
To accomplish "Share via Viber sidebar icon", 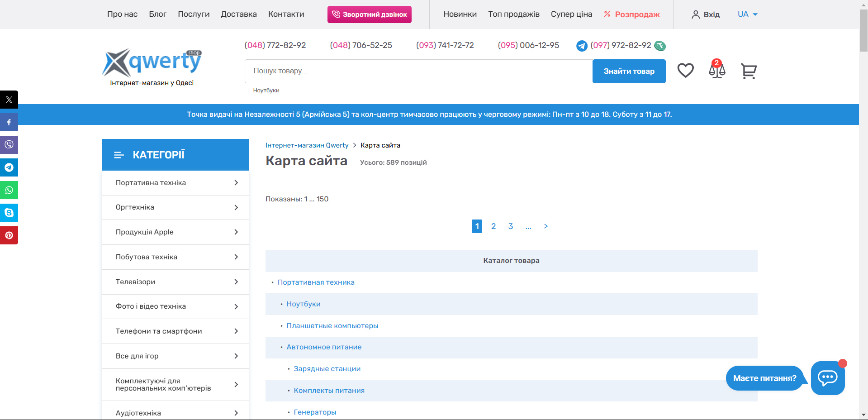I will click(x=9, y=145).
